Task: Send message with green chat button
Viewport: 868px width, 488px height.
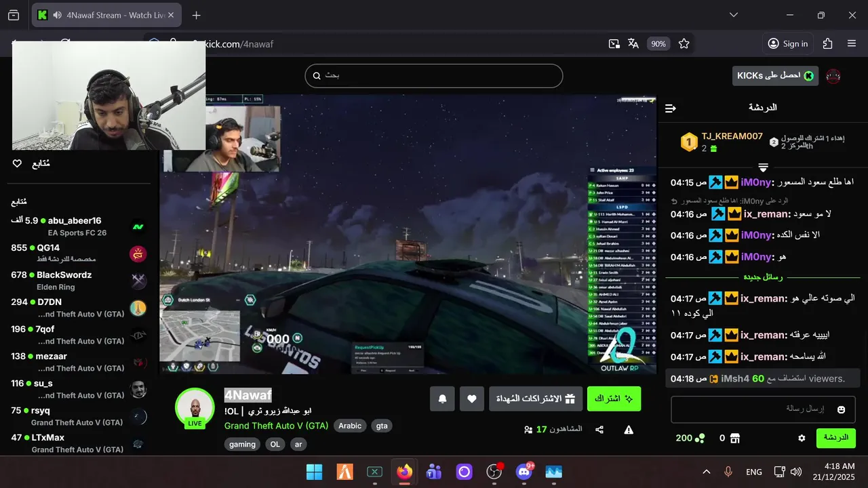Action: coord(836,438)
